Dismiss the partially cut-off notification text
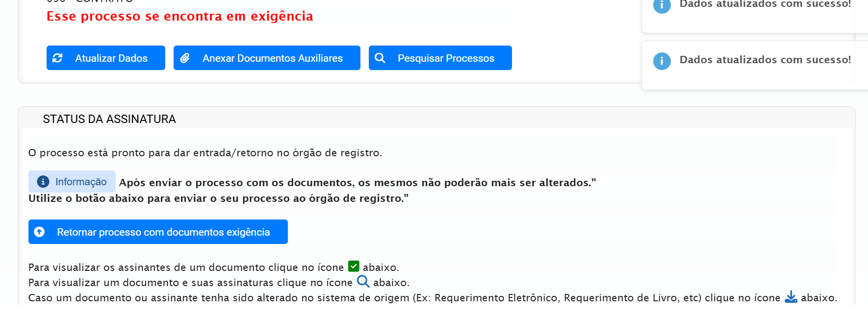 point(765,4)
